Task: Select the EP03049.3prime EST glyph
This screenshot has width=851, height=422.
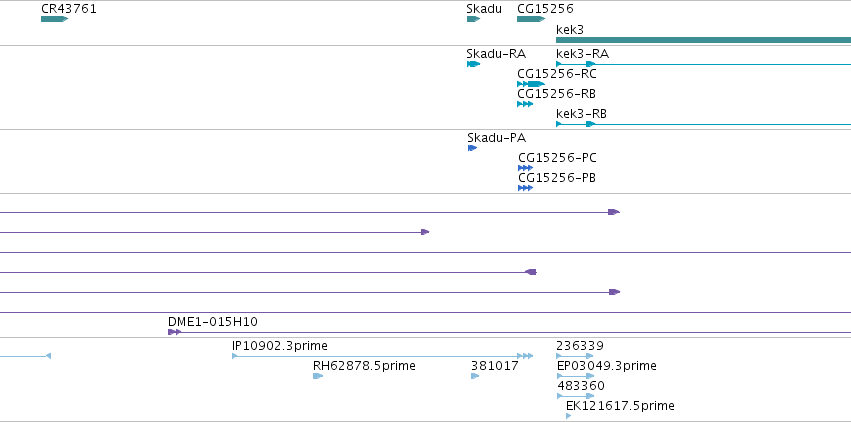Action: click(x=576, y=376)
